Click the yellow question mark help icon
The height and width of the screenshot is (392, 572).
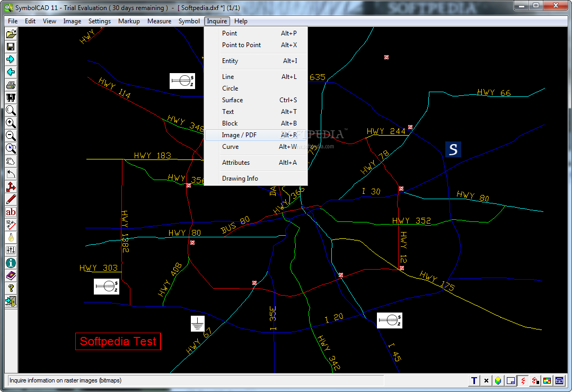(11, 289)
